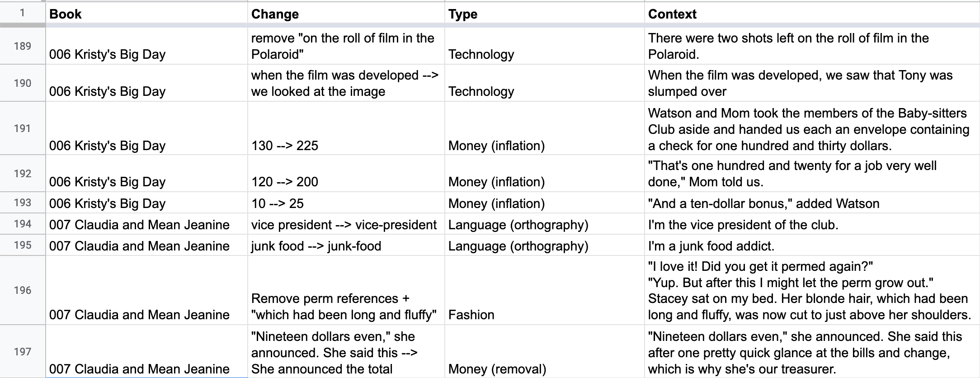
Task: Click 'I love it! Did you get it permed' cell
Action: pos(812,290)
